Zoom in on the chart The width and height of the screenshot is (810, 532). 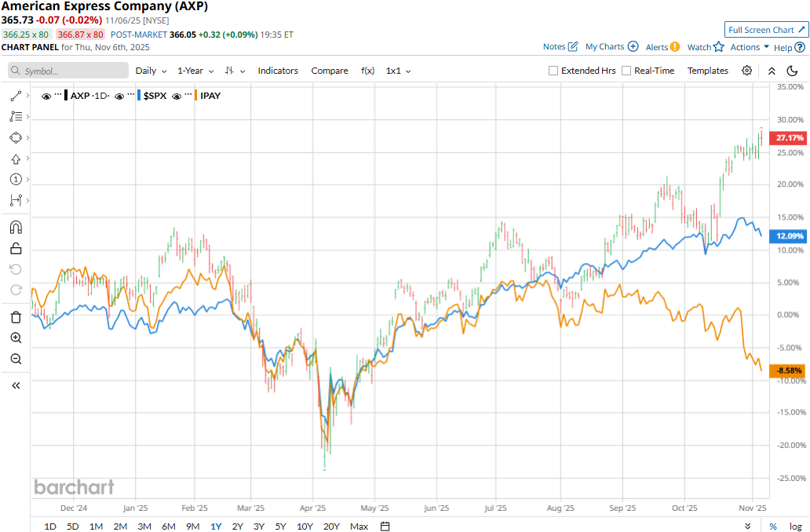(16, 338)
